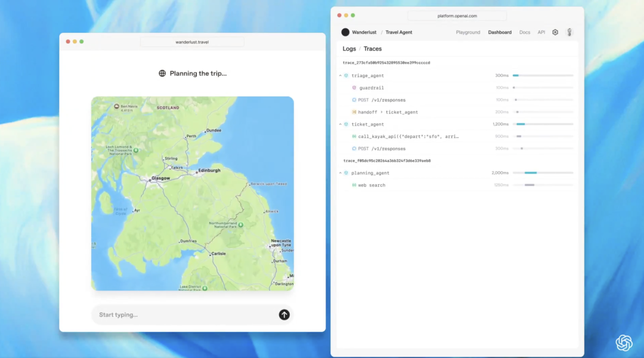This screenshot has height=358, width=644.
Task: Open the user profile avatar
Action: [x=569, y=32]
